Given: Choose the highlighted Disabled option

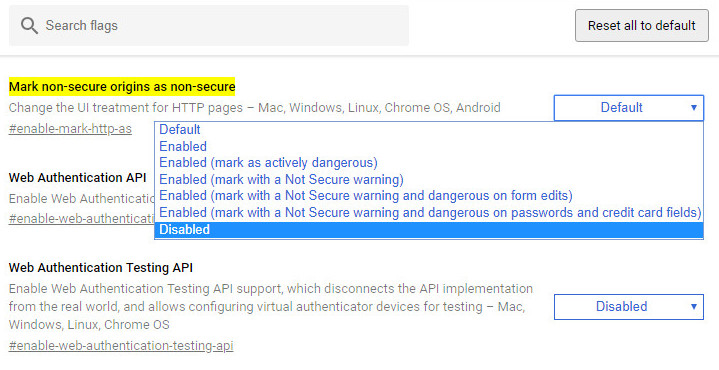Looking at the screenshot, I should click(x=429, y=230).
